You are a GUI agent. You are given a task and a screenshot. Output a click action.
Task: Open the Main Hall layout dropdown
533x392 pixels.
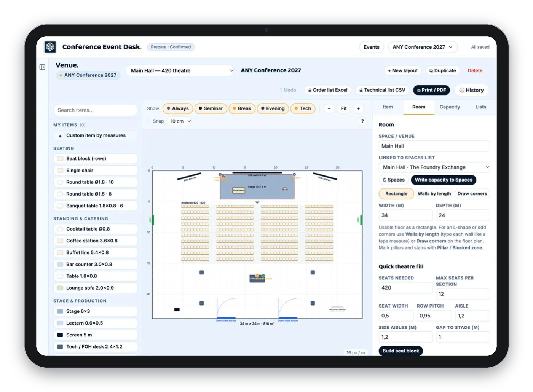point(180,70)
